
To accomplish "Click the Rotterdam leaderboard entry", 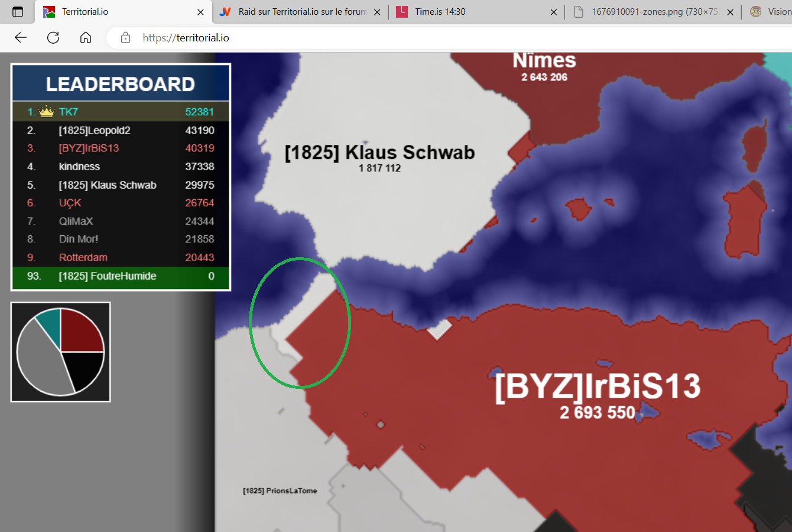I will 83,258.
